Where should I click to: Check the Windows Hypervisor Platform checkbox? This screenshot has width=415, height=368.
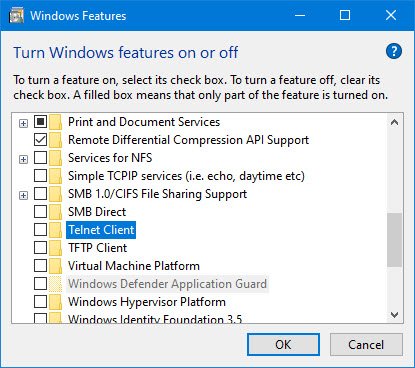pos(40,301)
